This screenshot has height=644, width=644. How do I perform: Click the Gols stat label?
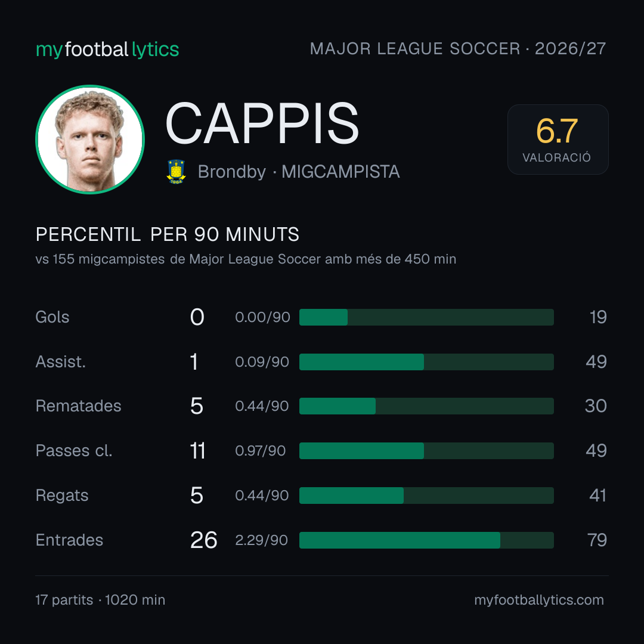tap(52, 317)
